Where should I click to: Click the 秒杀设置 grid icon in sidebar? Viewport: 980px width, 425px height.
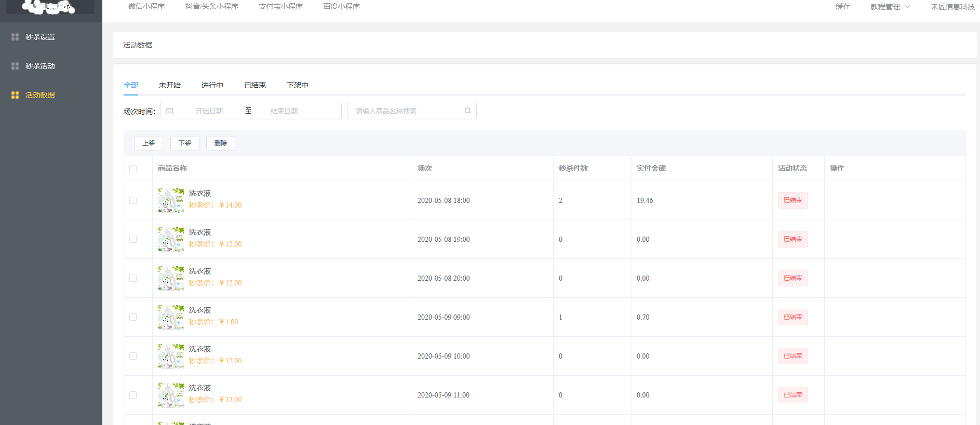[x=15, y=37]
